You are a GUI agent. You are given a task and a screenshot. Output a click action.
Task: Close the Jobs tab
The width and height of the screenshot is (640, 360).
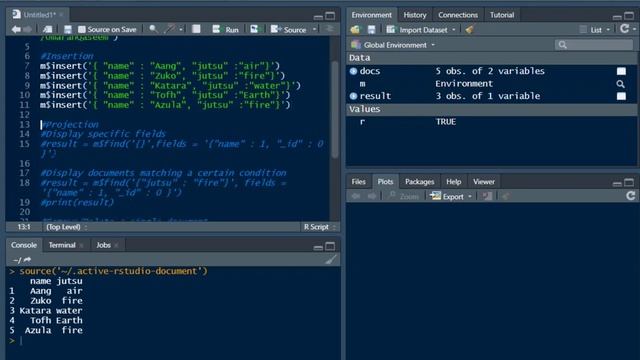116,245
